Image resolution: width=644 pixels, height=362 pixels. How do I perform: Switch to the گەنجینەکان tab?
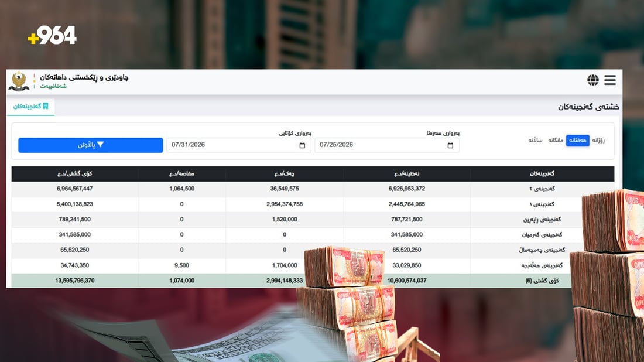pos(30,107)
